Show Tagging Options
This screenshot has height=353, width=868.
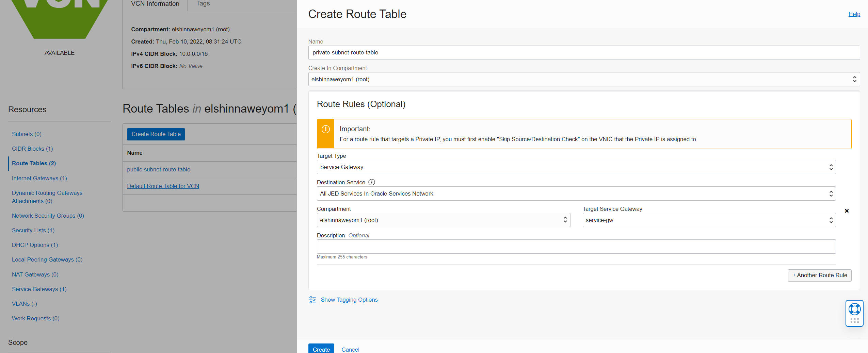[x=349, y=300]
